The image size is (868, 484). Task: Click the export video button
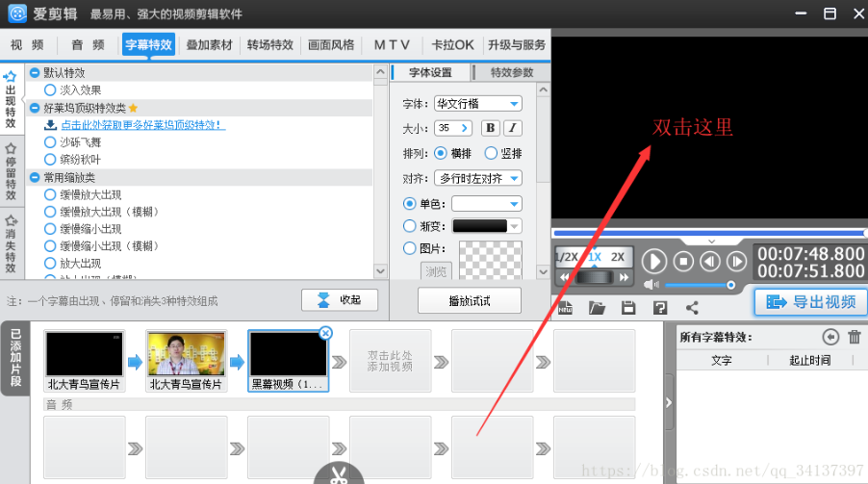coord(810,302)
